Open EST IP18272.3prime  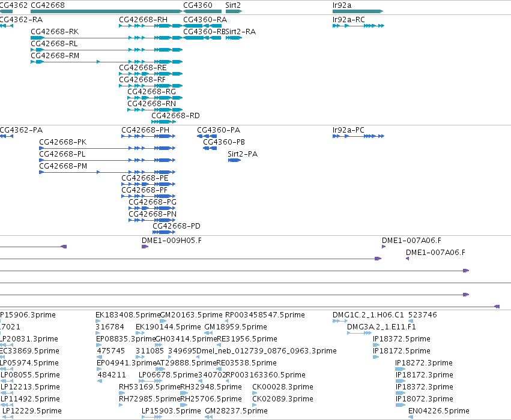pyautogui.click(x=424, y=363)
